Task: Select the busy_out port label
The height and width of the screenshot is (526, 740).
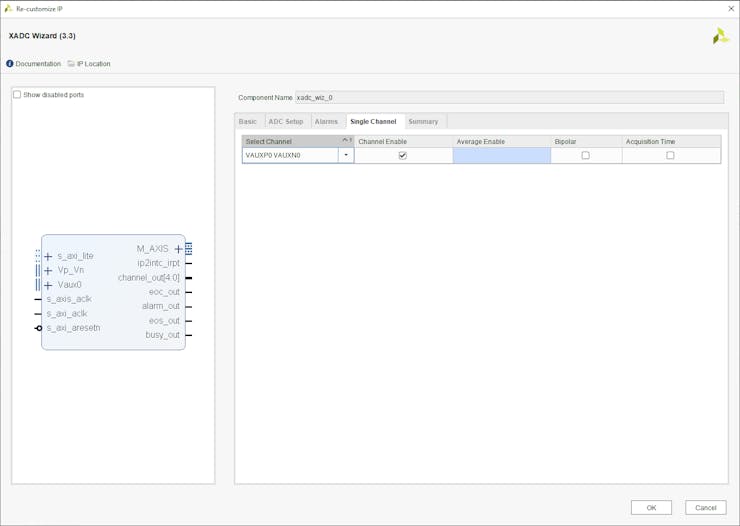Action: tap(162, 335)
